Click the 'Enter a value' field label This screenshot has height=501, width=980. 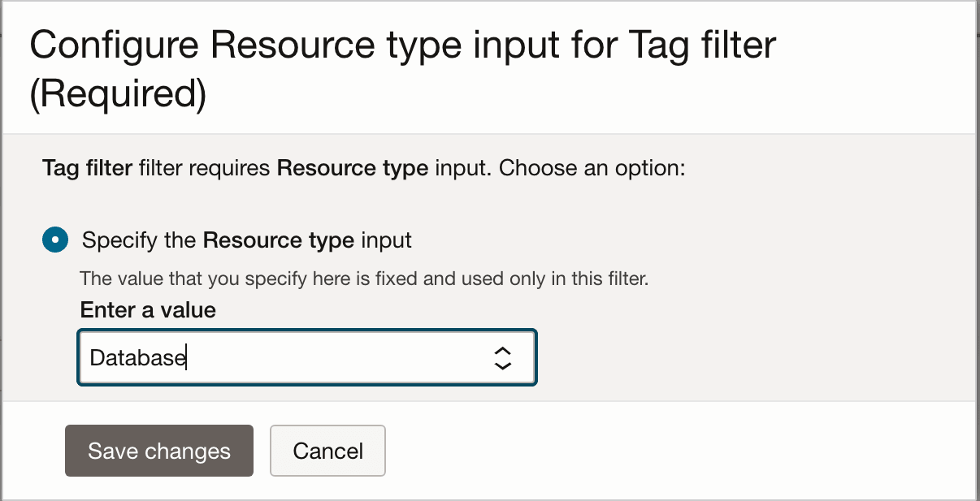[x=146, y=309]
